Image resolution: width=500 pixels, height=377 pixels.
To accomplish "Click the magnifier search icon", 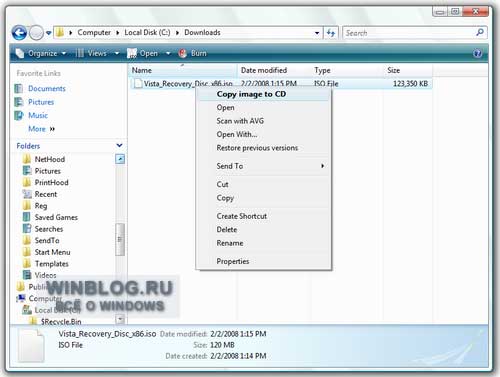I will point(480,32).
